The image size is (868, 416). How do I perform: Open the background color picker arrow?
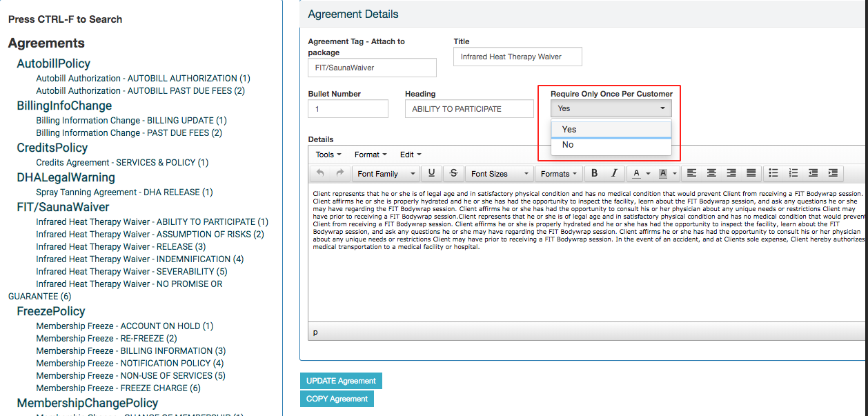coord(675,174)
